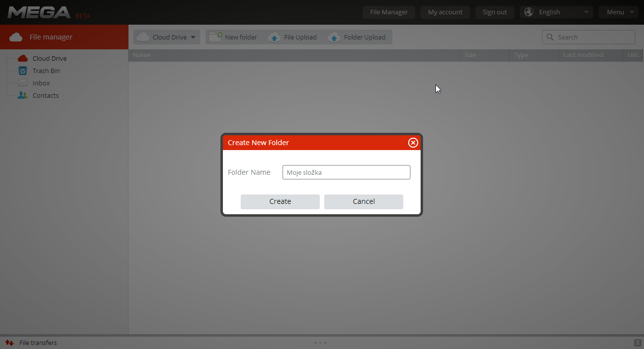
Task: Expand the Menu dropdown
Action: [x=618, y=12]
